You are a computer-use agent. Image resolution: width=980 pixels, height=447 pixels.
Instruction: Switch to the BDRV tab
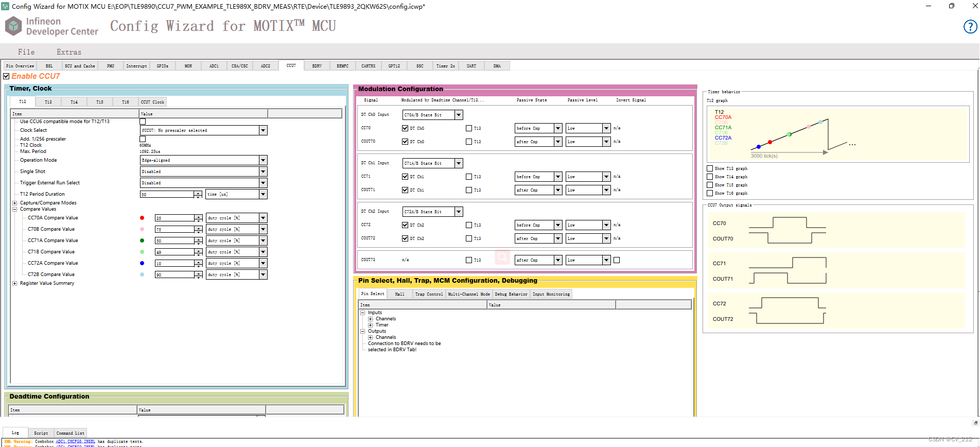coord(317,66)
